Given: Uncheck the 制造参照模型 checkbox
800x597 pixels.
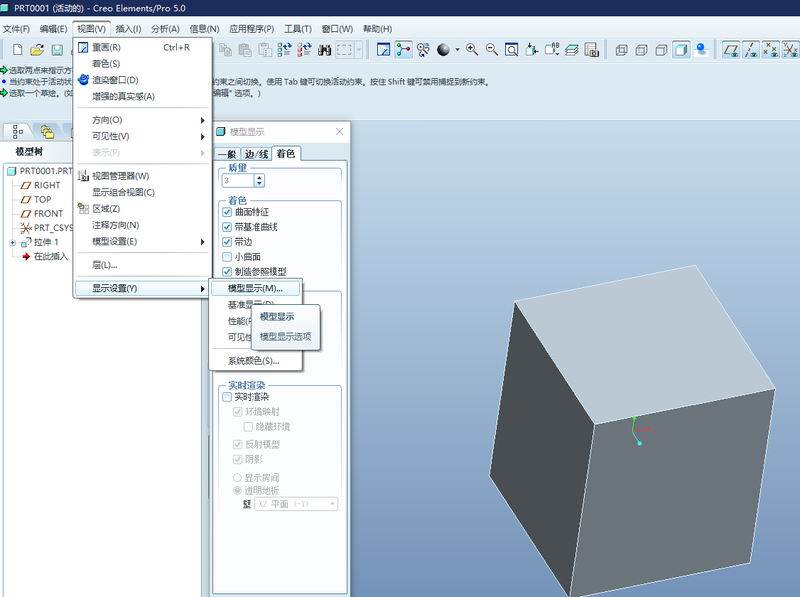Looking at the screenshot, I should click(x=227, y=271).
